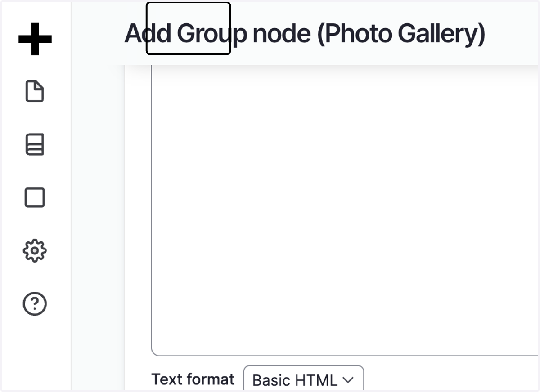
Task: Click the 'Text format' label
Action: point(193,379)
